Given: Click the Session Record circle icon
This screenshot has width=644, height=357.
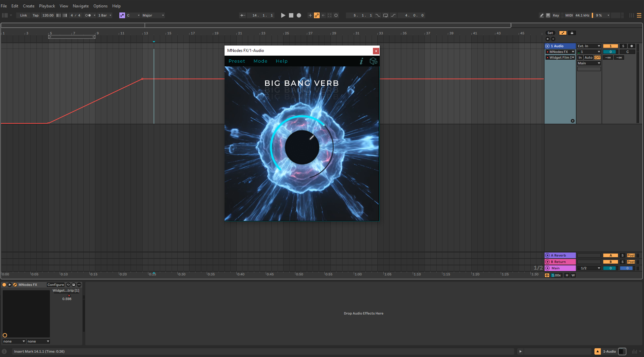Looking at the screenshot, I should pos(336,16).
